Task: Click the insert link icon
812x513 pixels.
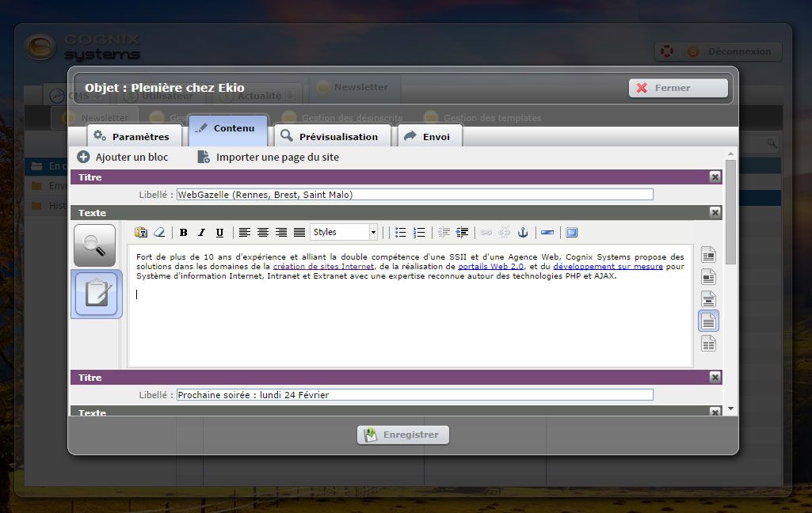Action: click(x=486, y=233)
